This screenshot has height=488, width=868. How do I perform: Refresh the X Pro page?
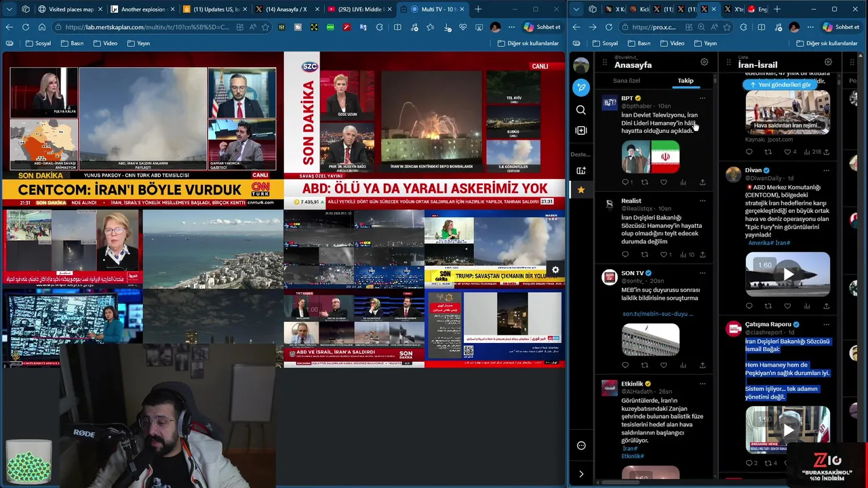click(609, 27)
